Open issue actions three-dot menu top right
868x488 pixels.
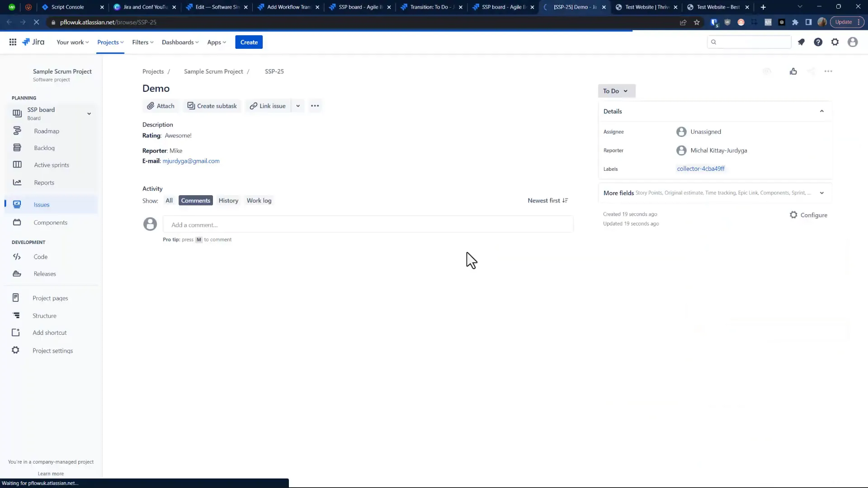828,71
